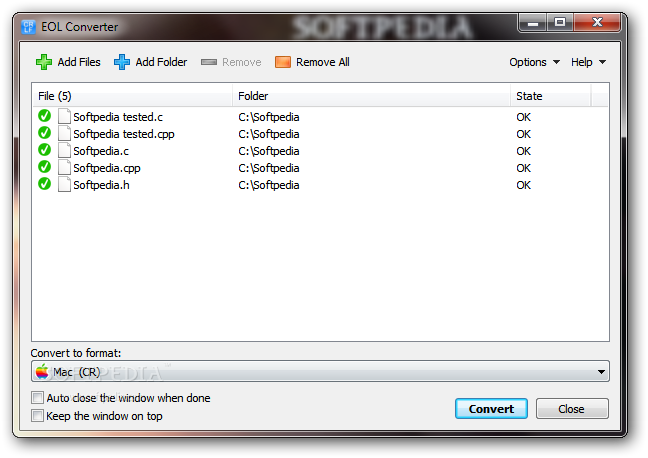Select the file name Softpedia tested.cpp
This screenshot has height=458, width=648.
point(124,134)
